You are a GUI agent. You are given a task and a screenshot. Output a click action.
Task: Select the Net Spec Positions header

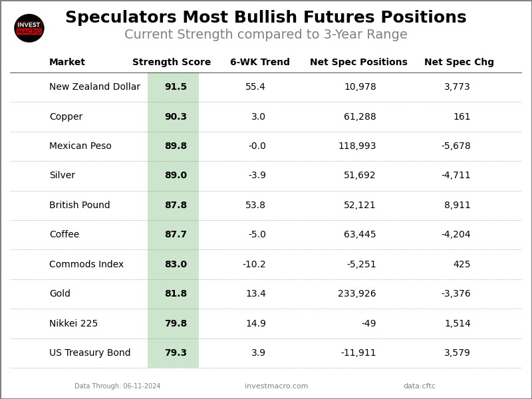click(358, 63)
